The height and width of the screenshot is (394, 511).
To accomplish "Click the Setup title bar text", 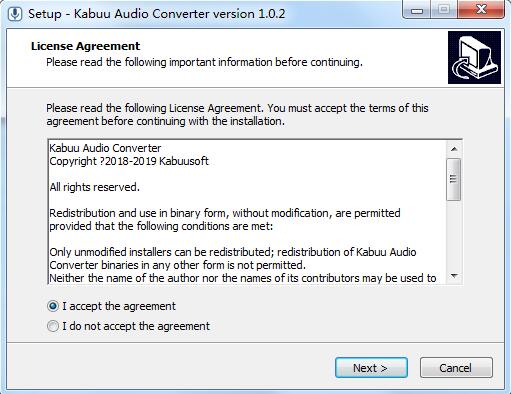I will 157,14.
